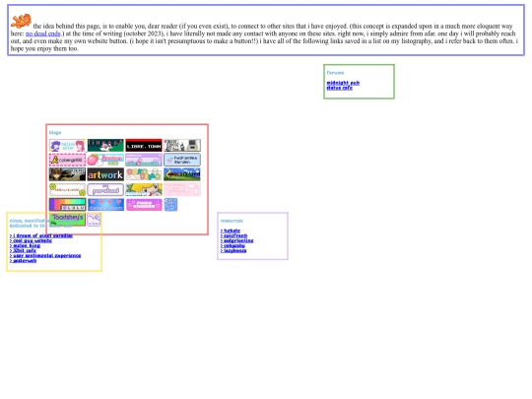Open the pastel bubble-letter cat badge
Image resolution: width=532 pixels, height=399 pixels.
point(144,174)
